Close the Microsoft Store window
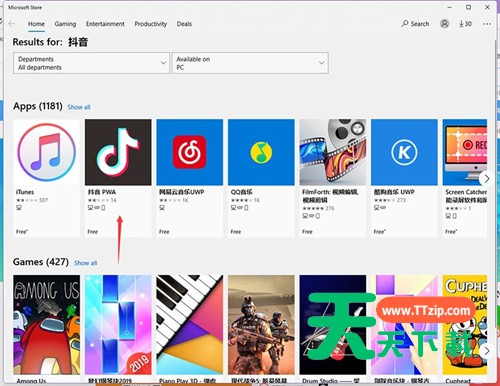Viewport: 500px width, 386px height. point(487,7)
